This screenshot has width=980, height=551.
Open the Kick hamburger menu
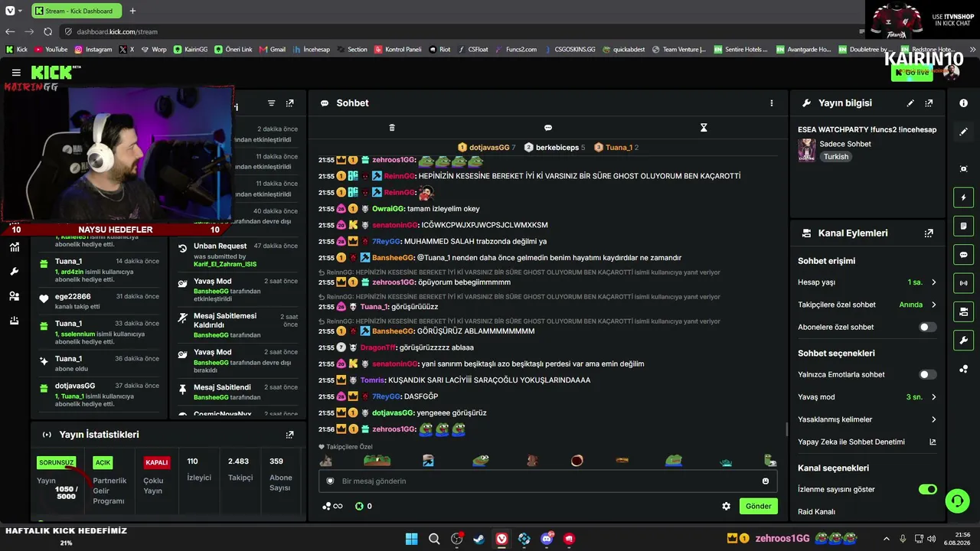16,73
